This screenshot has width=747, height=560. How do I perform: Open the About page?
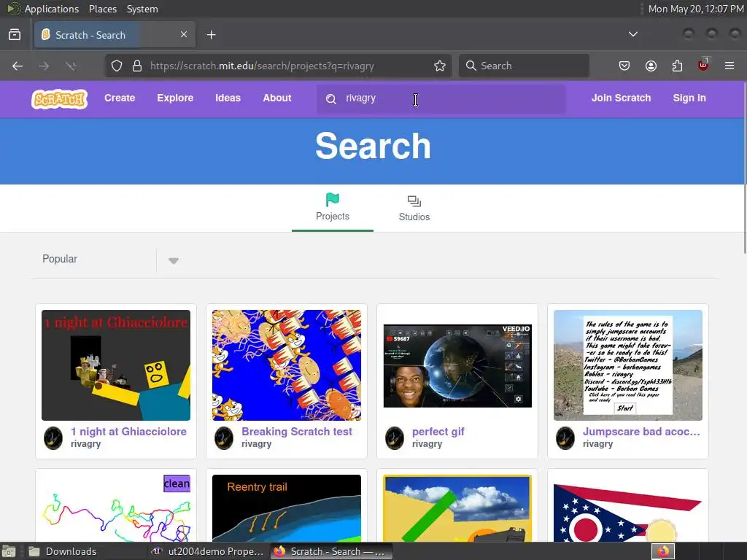[x=277, y=98]
